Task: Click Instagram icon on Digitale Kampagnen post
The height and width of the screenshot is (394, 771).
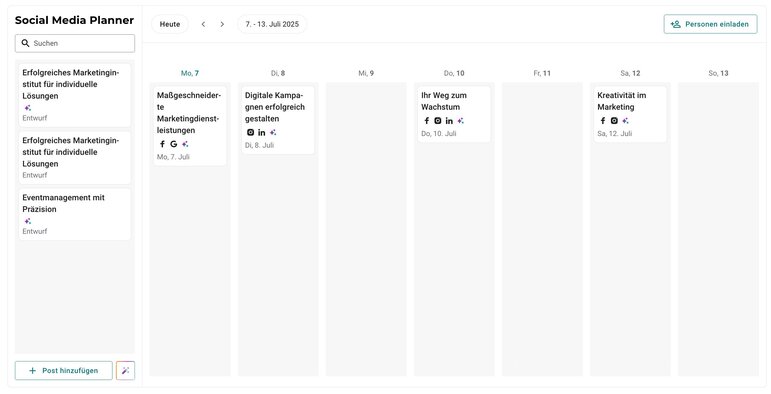Action: coord(250,132)
